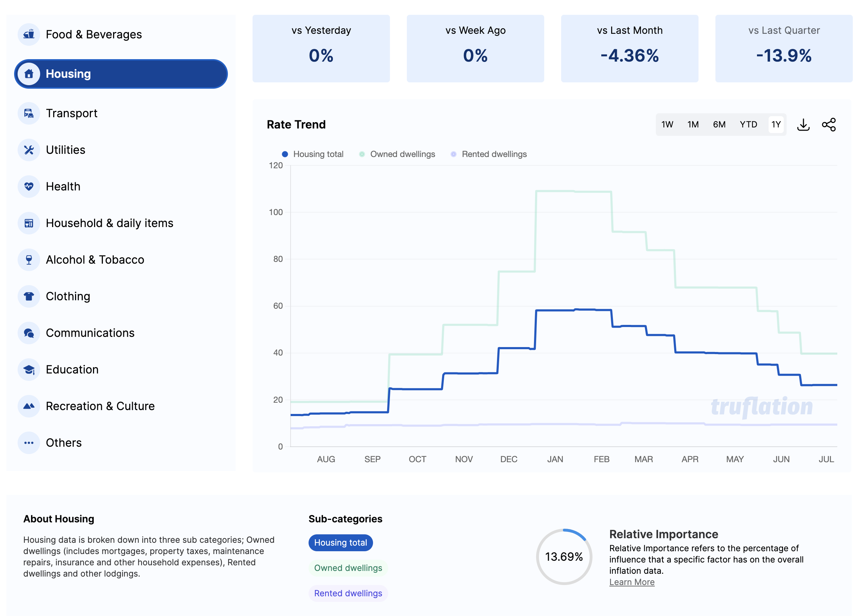
Task: Click the Utilities wrench icon
Action: [x=29, y=150]
